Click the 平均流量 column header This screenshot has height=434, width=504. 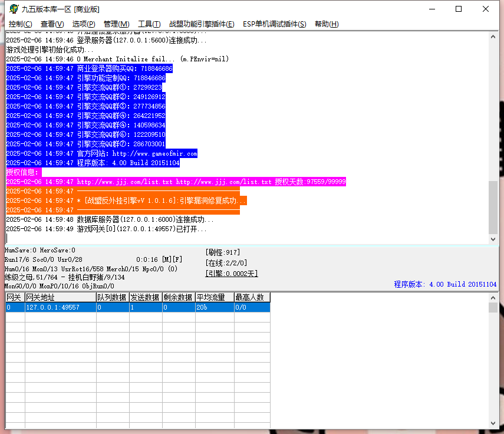[x=215, y=297]
